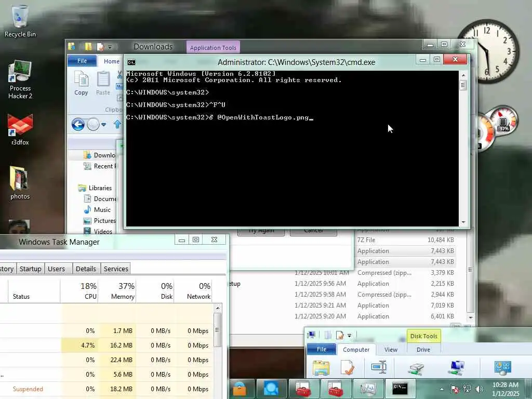Viewport: 532px width, 399px height.
Task: Select Pictures in the navigation pane
Action: 100,220
